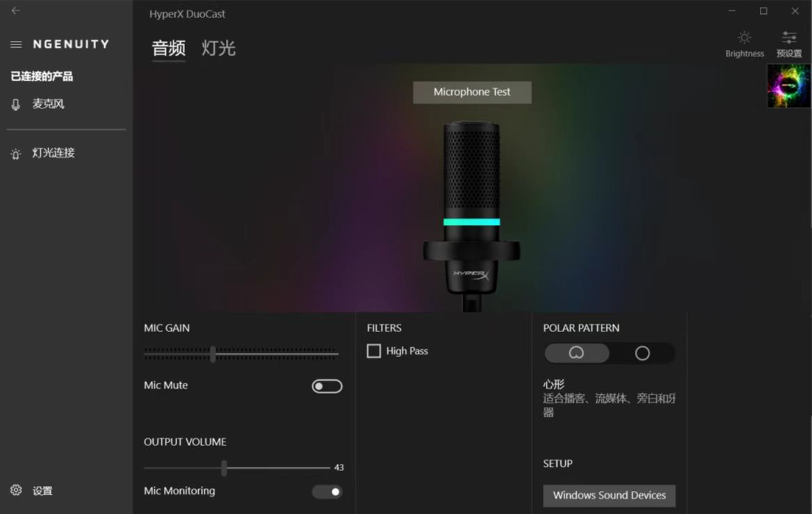Minimize the NGENUITY window
This screenshot has height=514, width=812.
point(731,11)
